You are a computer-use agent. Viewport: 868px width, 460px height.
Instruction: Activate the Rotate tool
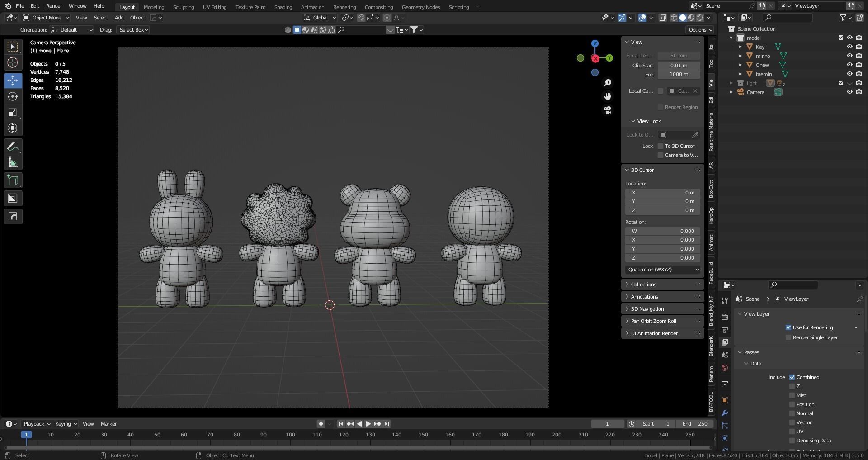coord(13,96)
